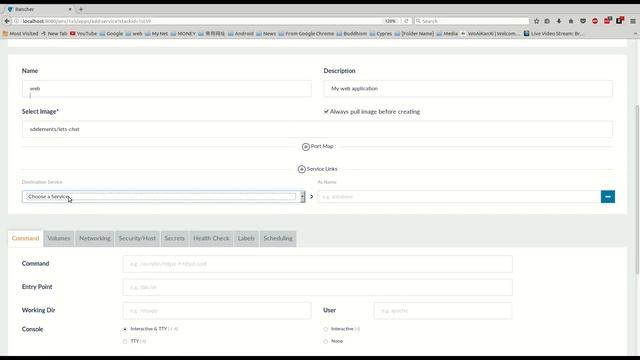
Task: Click the Description input field
Action: [x=468, y=89]
